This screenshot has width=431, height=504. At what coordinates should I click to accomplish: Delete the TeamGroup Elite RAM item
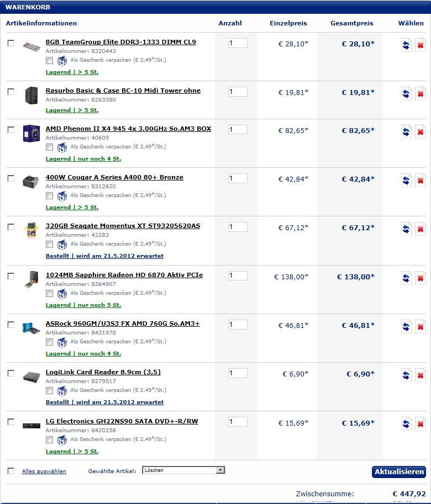[421, 45]
